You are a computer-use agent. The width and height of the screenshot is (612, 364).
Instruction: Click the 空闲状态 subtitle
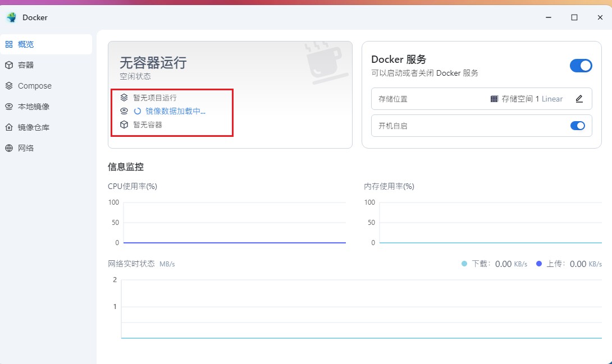click(x=135, y=76)
